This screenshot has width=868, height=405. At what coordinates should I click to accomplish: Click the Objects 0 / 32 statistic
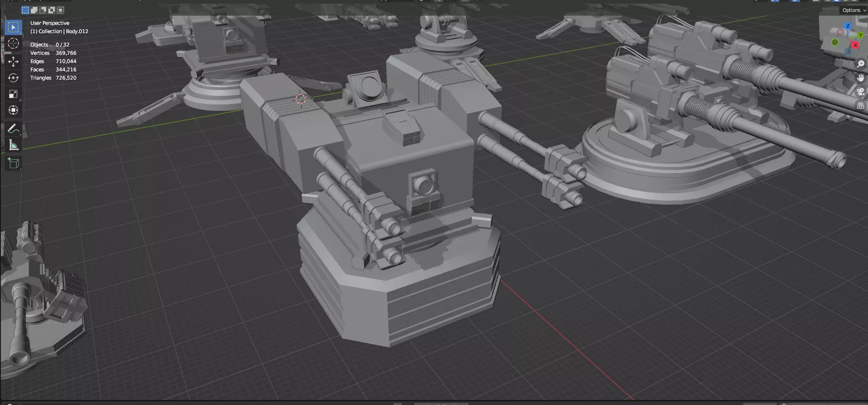click(x=50, y=45)
